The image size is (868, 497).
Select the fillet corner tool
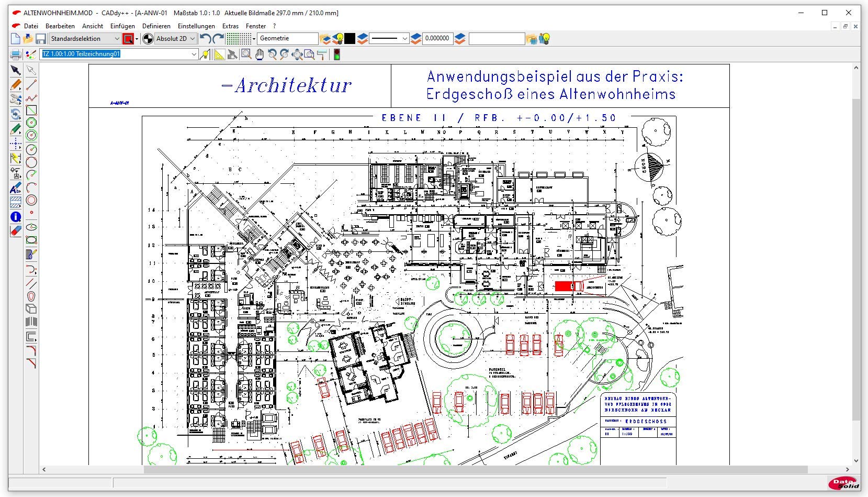31,350
